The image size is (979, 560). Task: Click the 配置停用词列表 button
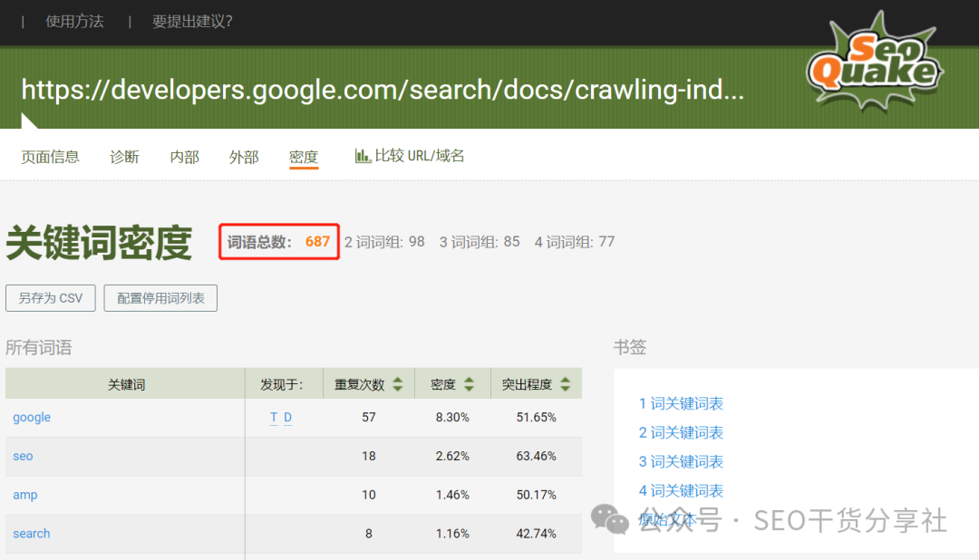coord(160,298)
